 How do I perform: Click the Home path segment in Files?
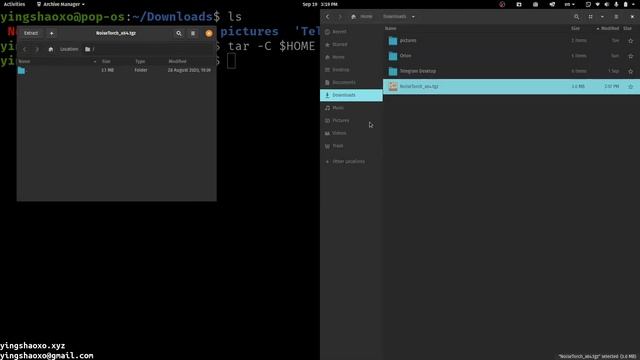[x=362, y=17]
